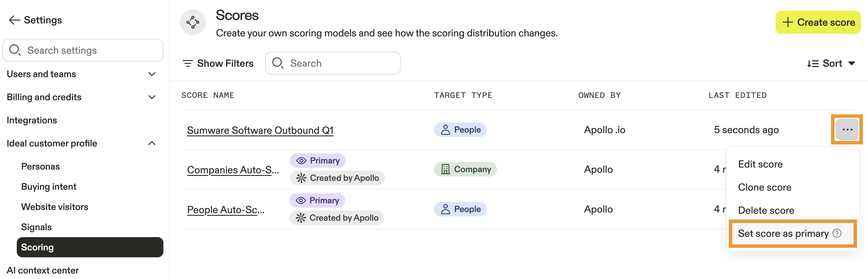
Task: Expand the Users and teams section
Action: tap(152, 74)
